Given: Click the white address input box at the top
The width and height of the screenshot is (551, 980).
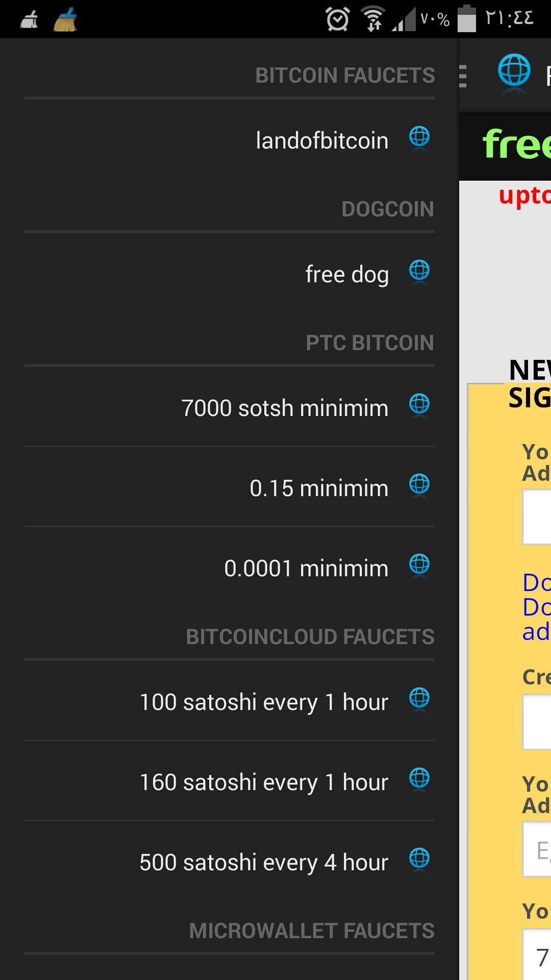Looking at the screenshot, I should [x=536, y=516].
